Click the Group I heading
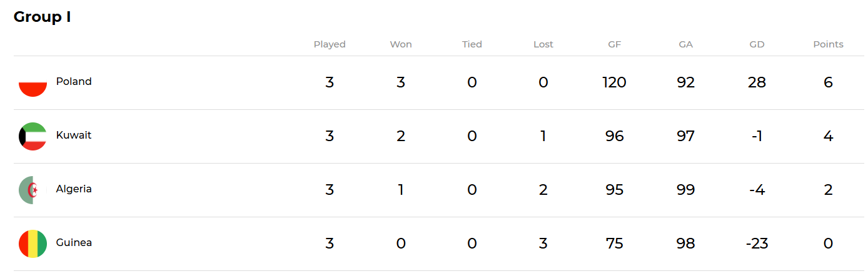 [43, 17]
